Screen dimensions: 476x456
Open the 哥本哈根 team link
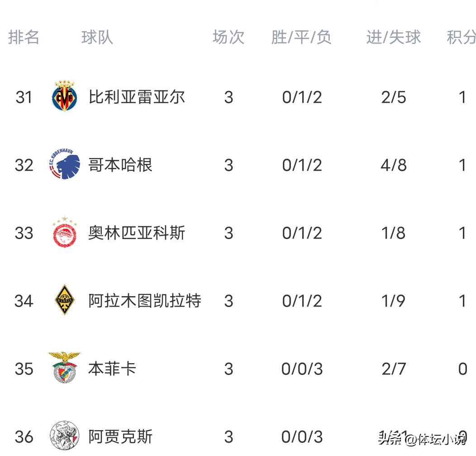coord(120,165)
